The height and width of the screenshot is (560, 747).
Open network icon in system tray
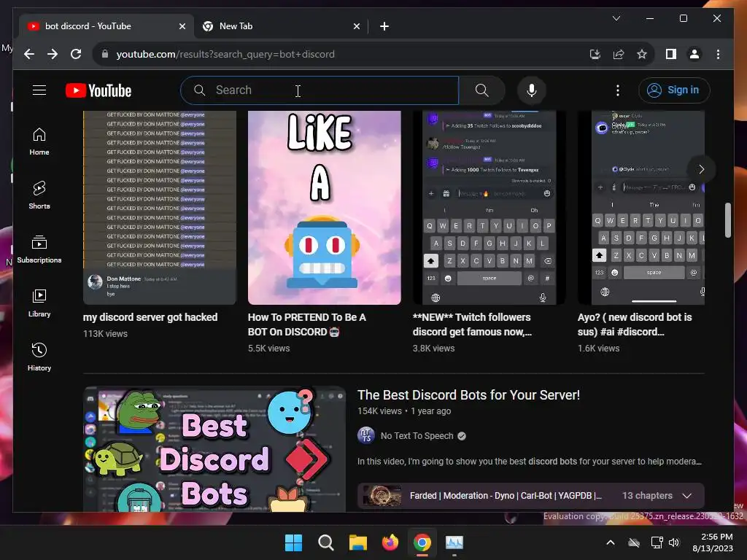click(x=657, y=542)
